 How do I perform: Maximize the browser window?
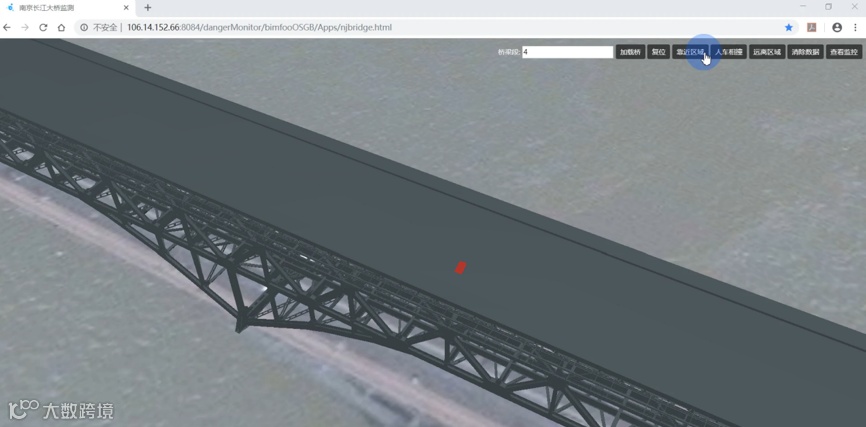click(x=828, y=7)
